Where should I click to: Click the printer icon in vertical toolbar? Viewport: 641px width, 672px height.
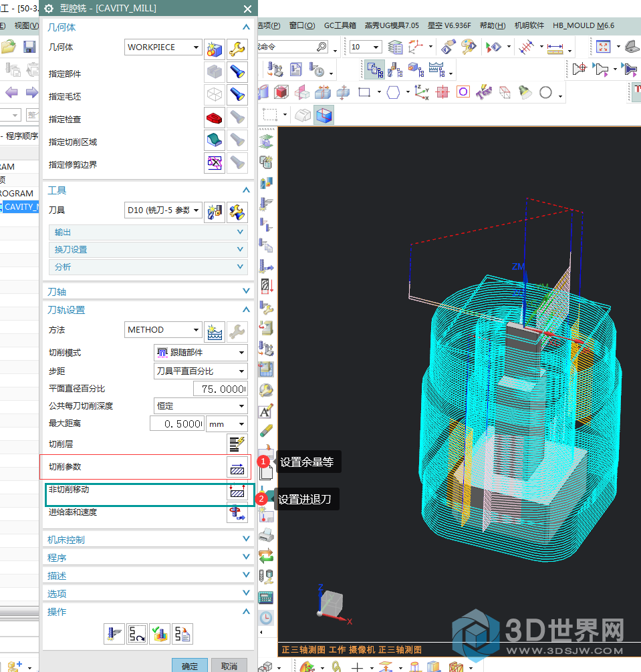tap(266, 534)
